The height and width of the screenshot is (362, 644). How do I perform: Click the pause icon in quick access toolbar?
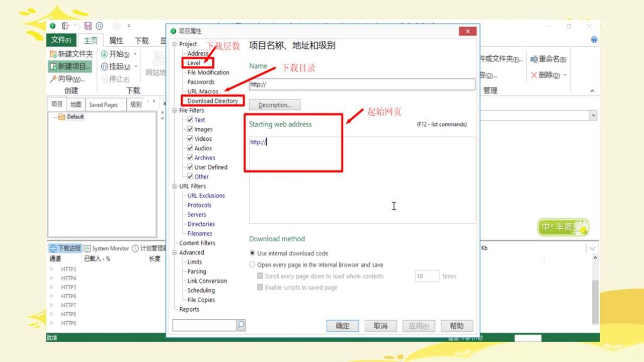point(100,26)
